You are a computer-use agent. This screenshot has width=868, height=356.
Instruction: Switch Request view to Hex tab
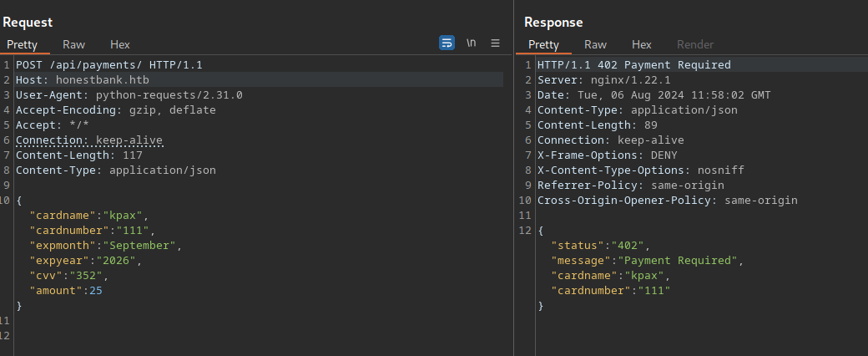(x=120, y=44)
